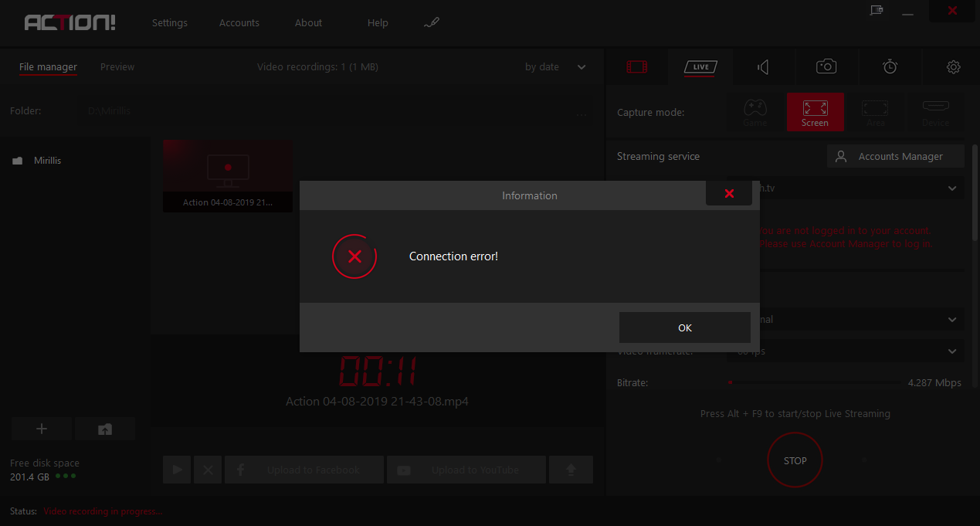Open screenshots tab with camera icon
This screenshot has height=526, width=980.
826,67
